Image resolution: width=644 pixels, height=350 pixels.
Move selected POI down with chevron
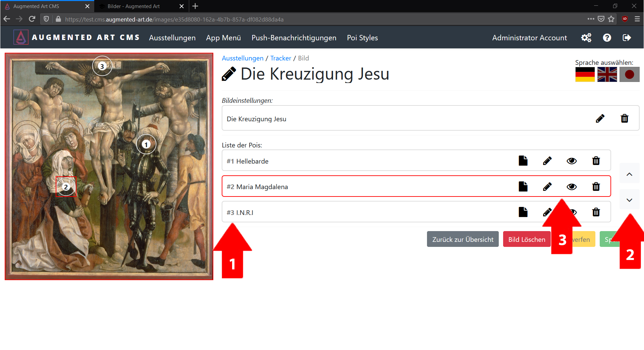point(629,200)
